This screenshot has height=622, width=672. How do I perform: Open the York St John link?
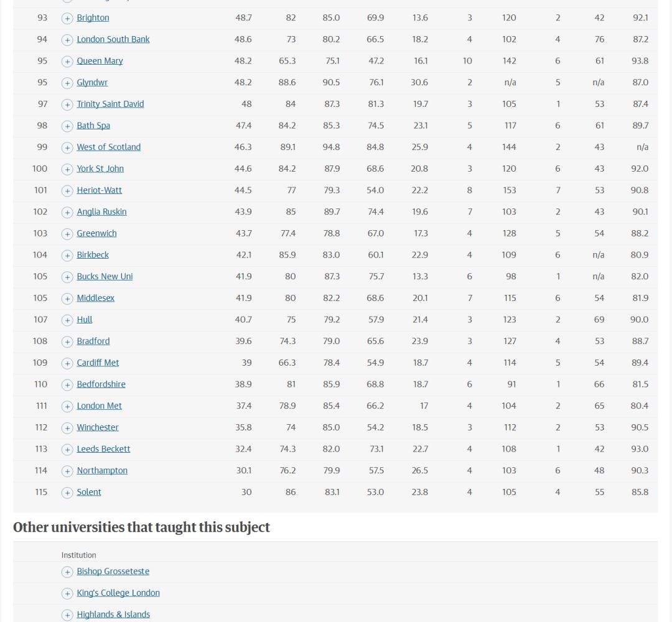tap(100, 169)
